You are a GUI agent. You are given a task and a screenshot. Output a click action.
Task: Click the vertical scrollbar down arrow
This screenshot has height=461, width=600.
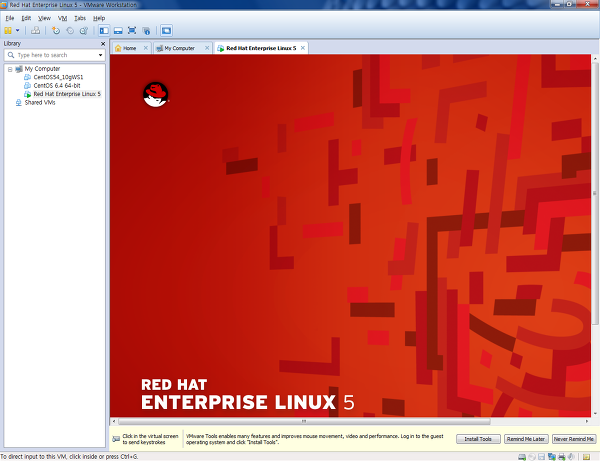tap(595, 414)
